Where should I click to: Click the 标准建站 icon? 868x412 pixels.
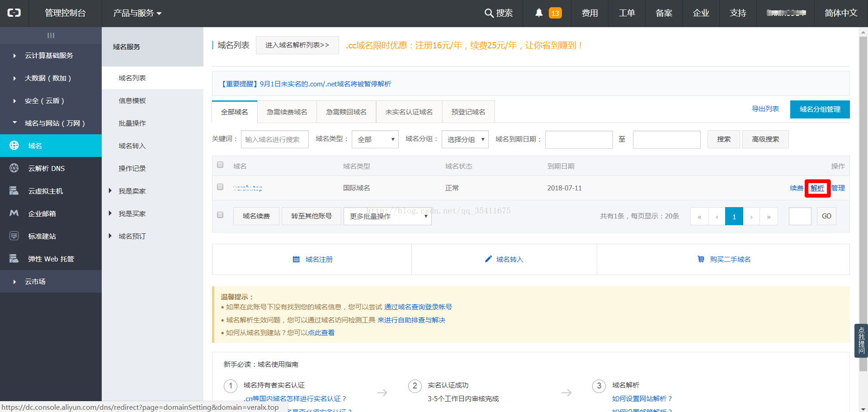coord(14,236)
